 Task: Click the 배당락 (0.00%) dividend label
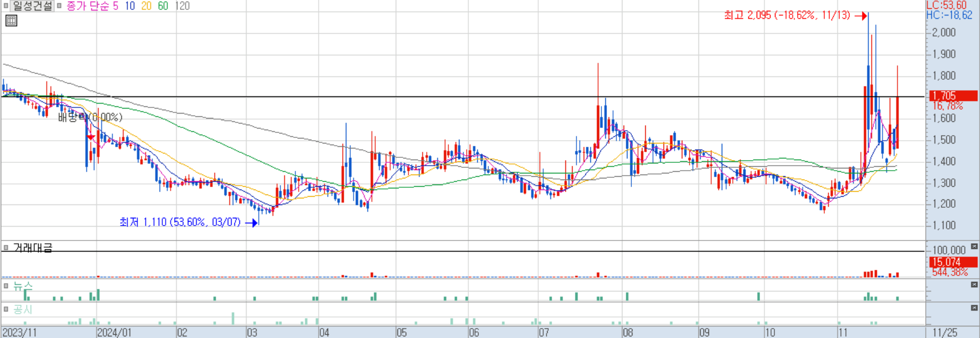point(90,117)
